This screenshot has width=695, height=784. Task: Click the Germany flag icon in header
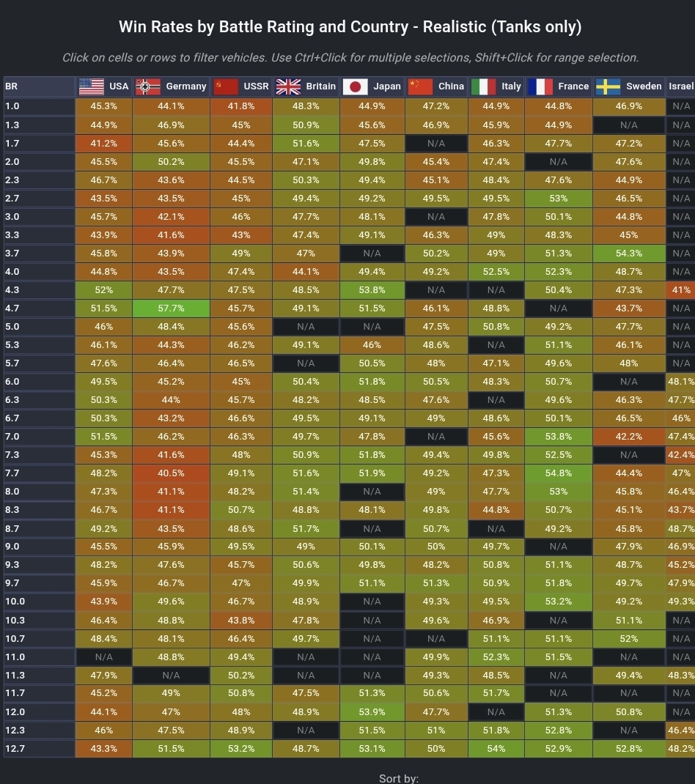(x=148, y=86)
